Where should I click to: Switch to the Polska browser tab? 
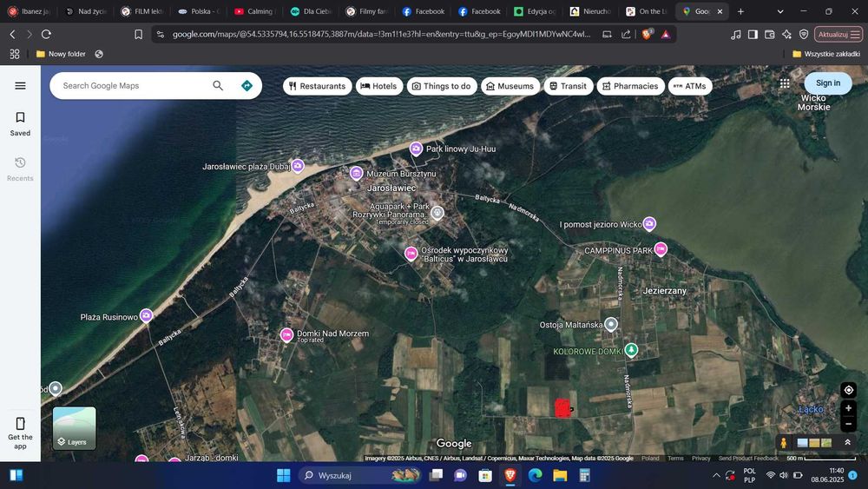point(200,11)
